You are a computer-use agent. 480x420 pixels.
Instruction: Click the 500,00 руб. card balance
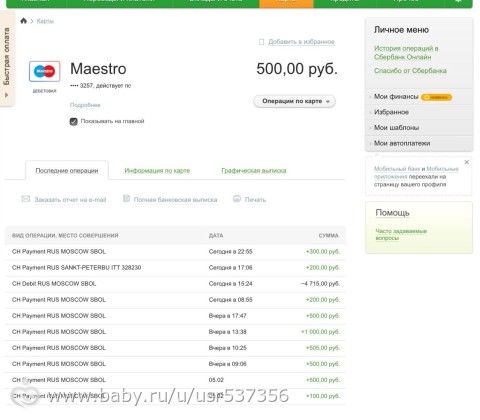297,69
